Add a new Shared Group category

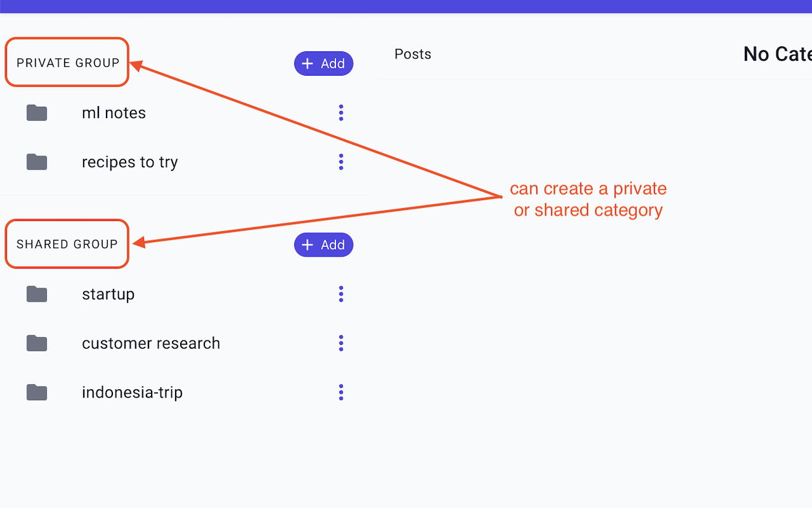click(324, 245)
